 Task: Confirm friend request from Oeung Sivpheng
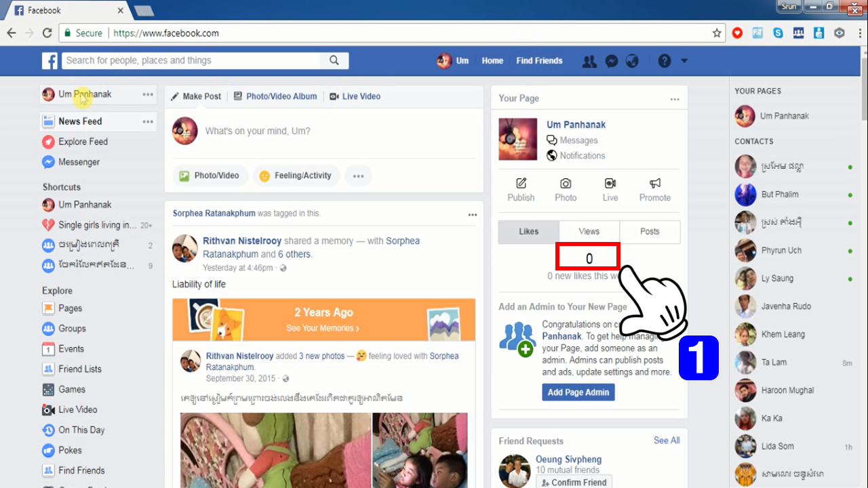[574, 483]
